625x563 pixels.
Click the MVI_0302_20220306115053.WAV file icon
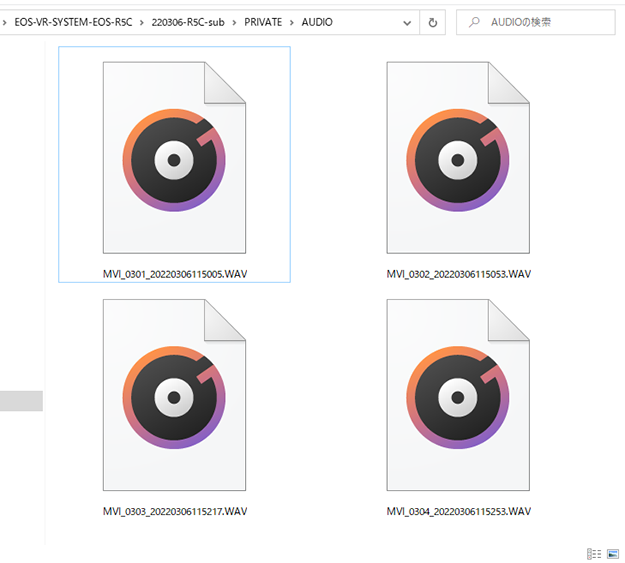point(458,158)
